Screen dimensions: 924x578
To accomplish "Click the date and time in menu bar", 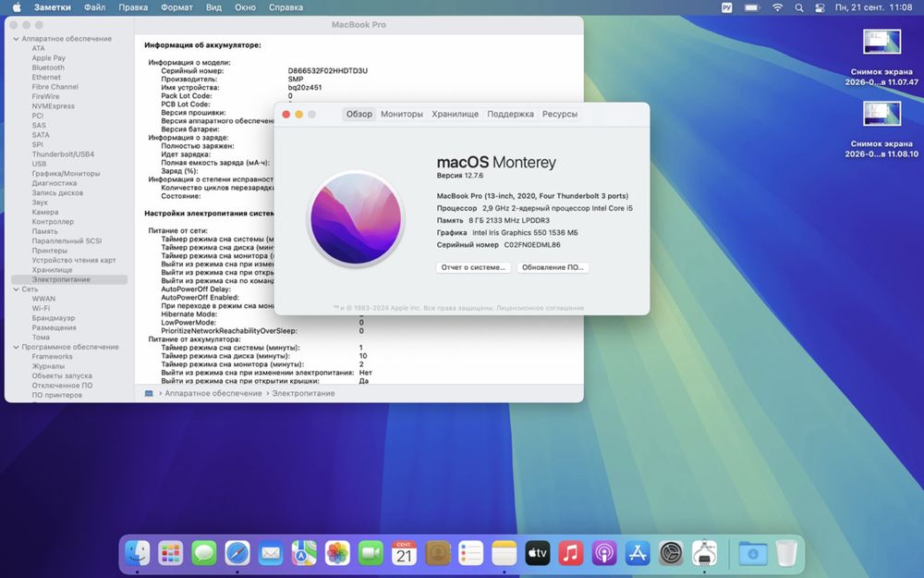I will (x=873, y=7).
